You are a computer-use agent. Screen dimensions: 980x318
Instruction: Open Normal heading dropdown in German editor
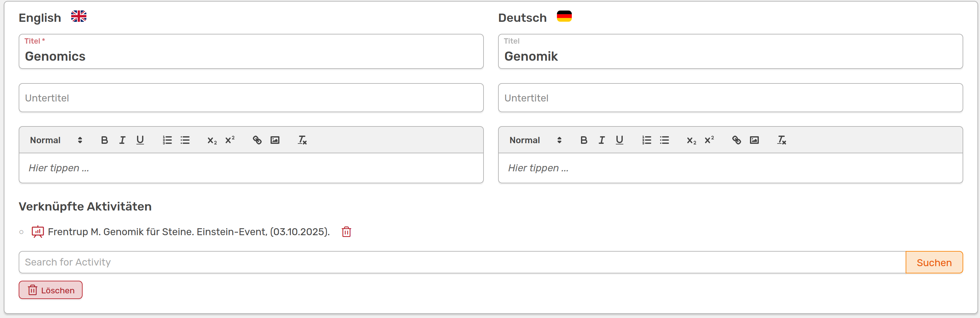pyautogui.click(x=535, y=140)
